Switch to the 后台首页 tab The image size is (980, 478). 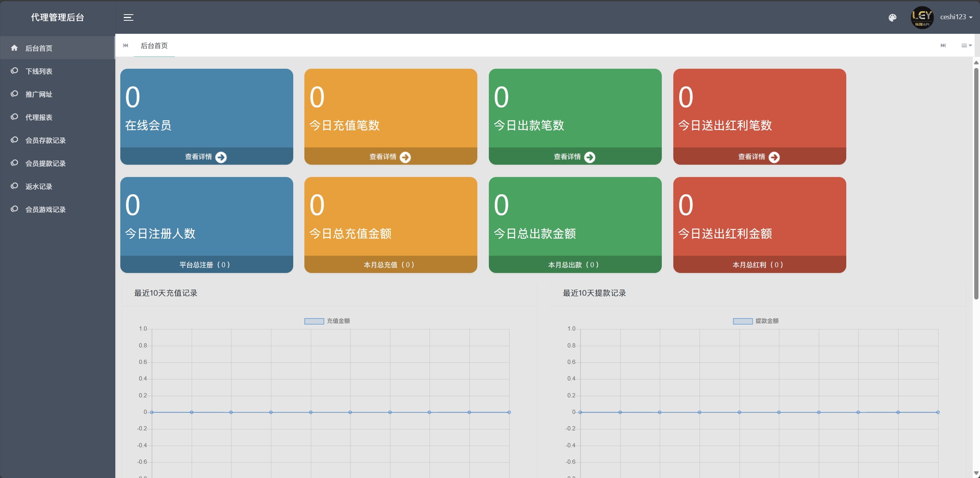tap(154, 46)
